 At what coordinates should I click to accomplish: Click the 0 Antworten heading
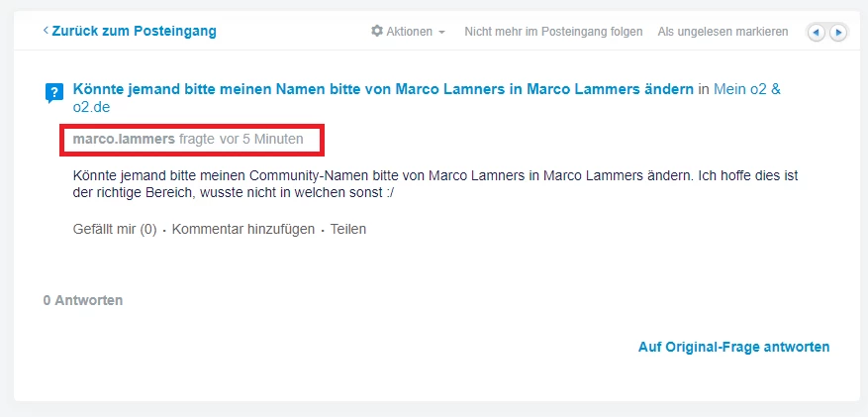pyautogui.click(x=83, y=300)
